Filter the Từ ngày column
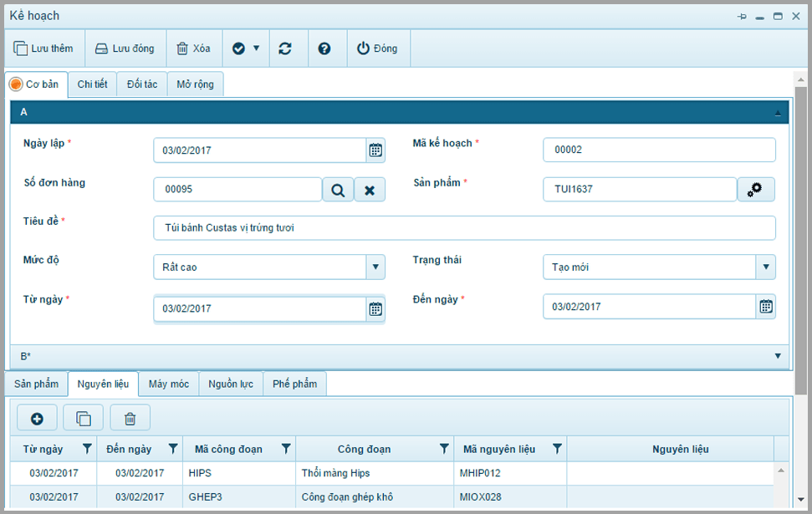Image resolution: width=812 pixels, height=514 pixels. click(87, 449)
